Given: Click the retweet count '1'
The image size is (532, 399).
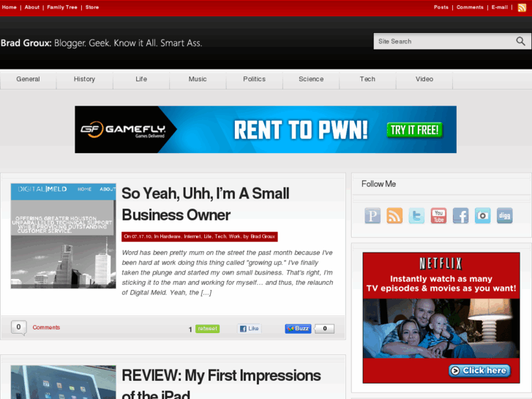Looking at the screenshot, I should coord(190,329).
